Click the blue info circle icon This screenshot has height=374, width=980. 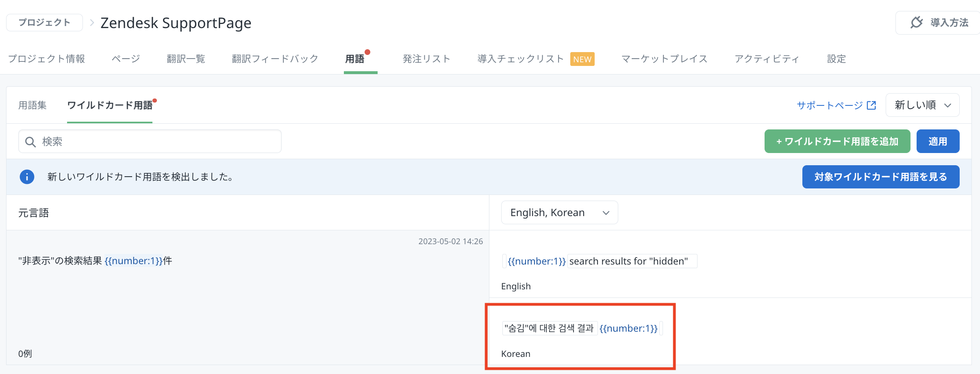pos(27,177)
